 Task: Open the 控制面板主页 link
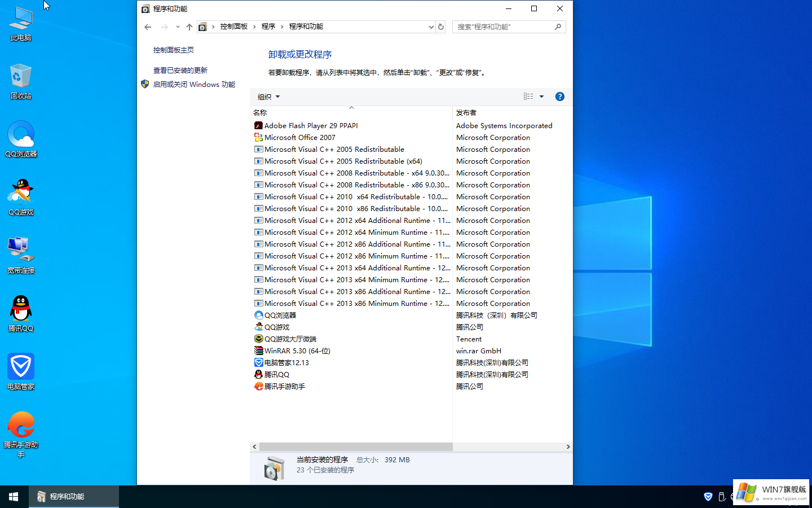[174, 50]
